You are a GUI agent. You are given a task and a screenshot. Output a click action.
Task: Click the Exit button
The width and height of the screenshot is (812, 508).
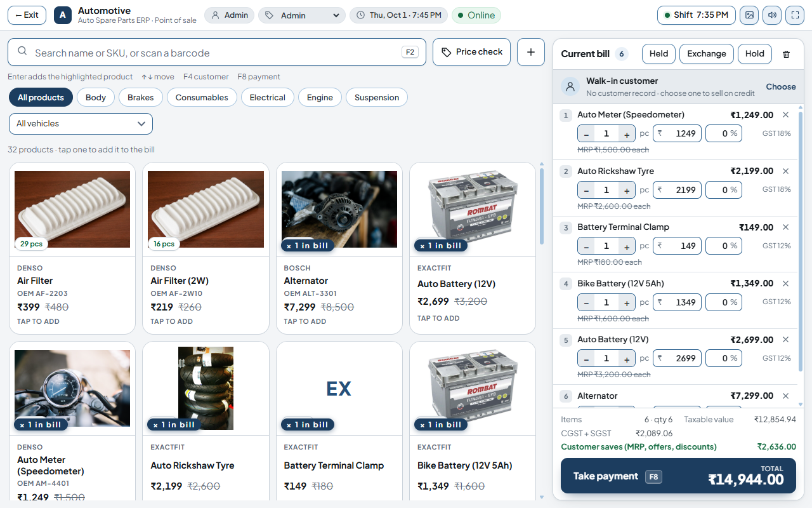(x=27, y=15)
